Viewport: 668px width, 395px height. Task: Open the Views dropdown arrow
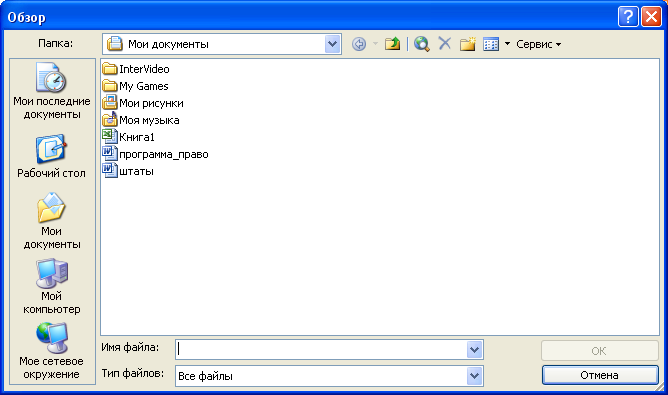tap(507, 43)
